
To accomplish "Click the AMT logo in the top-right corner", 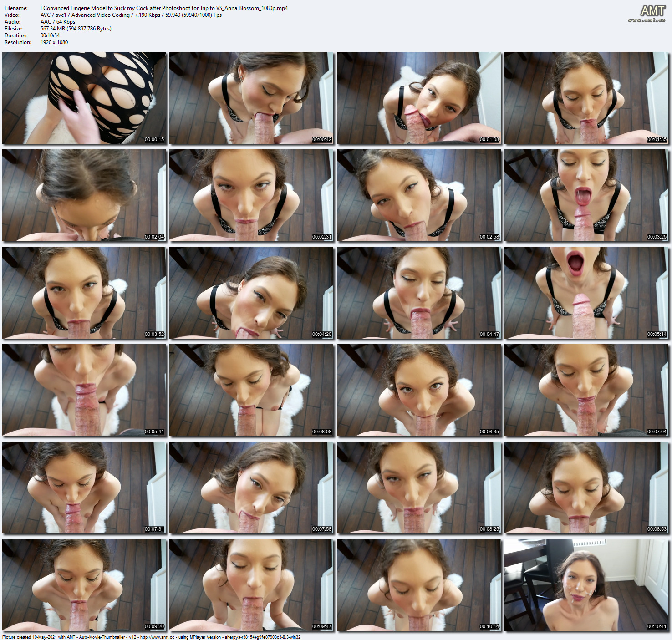I will (653, 10).
